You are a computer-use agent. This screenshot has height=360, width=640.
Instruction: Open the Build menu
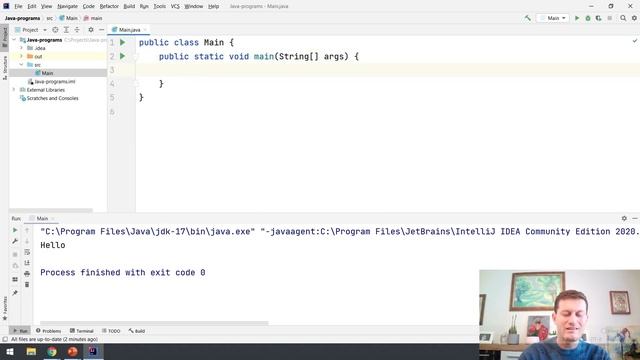point(129,7)
